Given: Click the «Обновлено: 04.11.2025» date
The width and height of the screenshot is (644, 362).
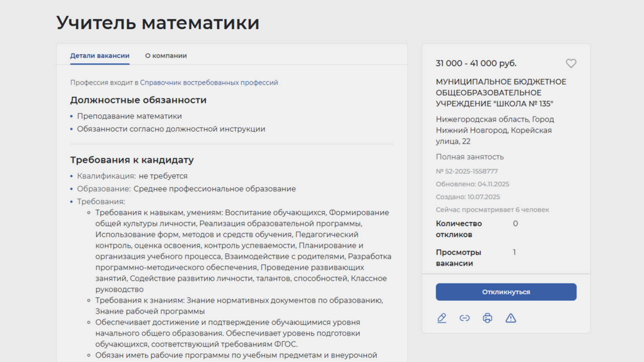Looking at the screenshot, I should click(x=472, y=184).
